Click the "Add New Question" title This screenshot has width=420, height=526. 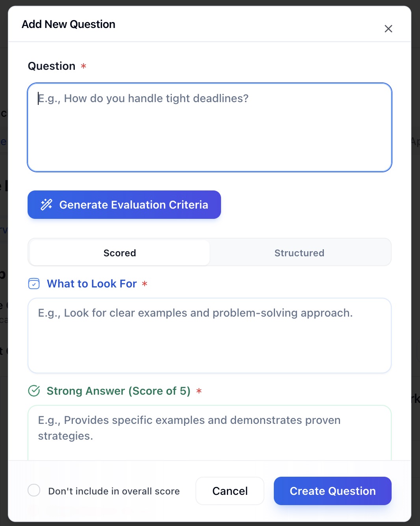(69, 24)
